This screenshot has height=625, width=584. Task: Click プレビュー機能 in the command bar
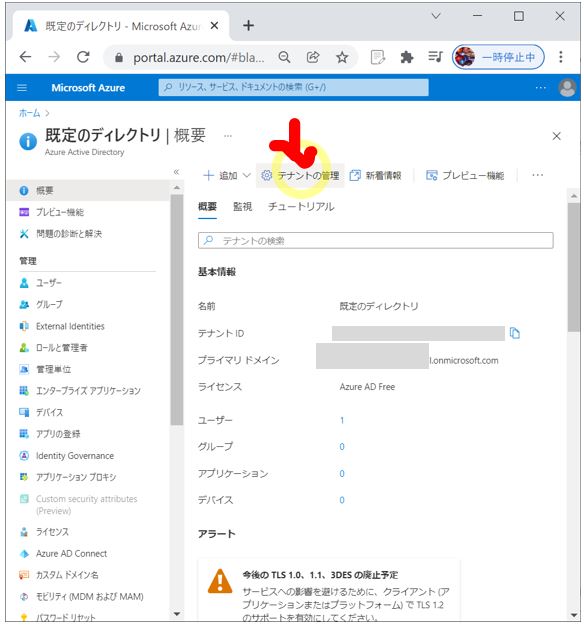[465, 175]
